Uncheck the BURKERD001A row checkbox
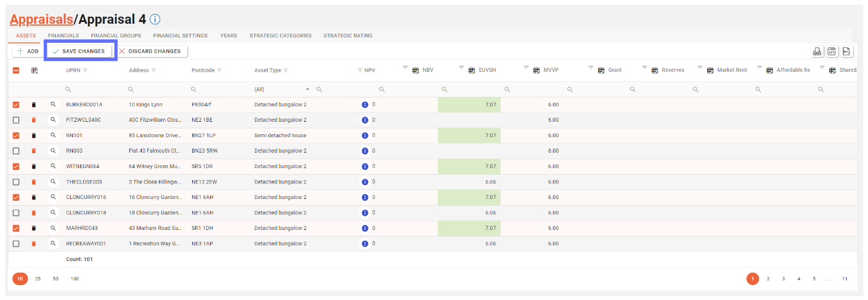Screen dimensions: 868x300 click(16, 105)
